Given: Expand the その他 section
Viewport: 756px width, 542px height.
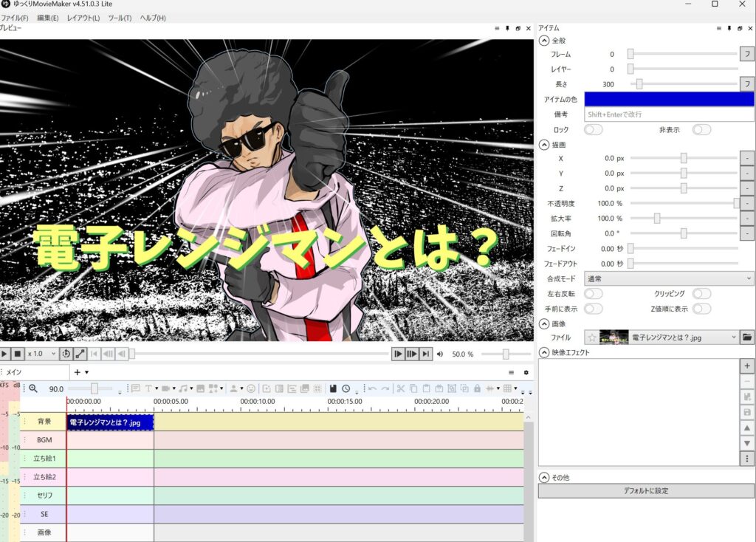Looking at the screenshot, I should tap(543, 478).
